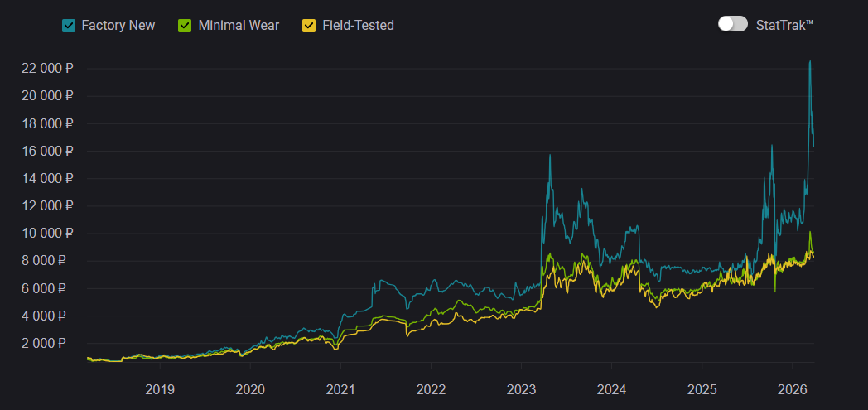Select the 2022 year axis label
868x410 pixels.
(x=431, y=389)
